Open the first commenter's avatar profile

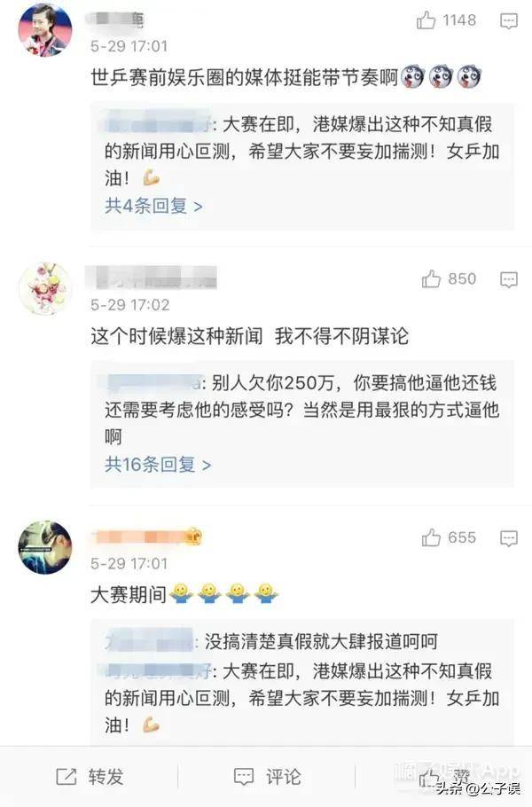pos(45,30)
